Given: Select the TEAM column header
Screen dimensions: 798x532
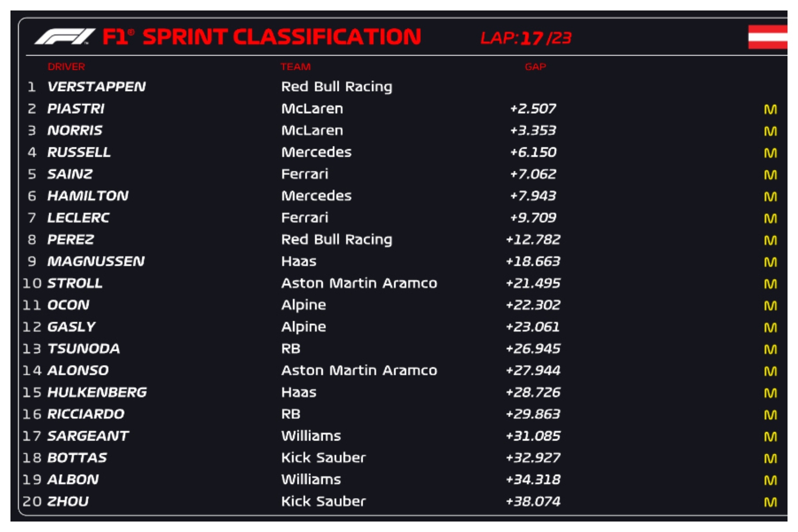Looking at the screenshot, I should pos(295,66).
